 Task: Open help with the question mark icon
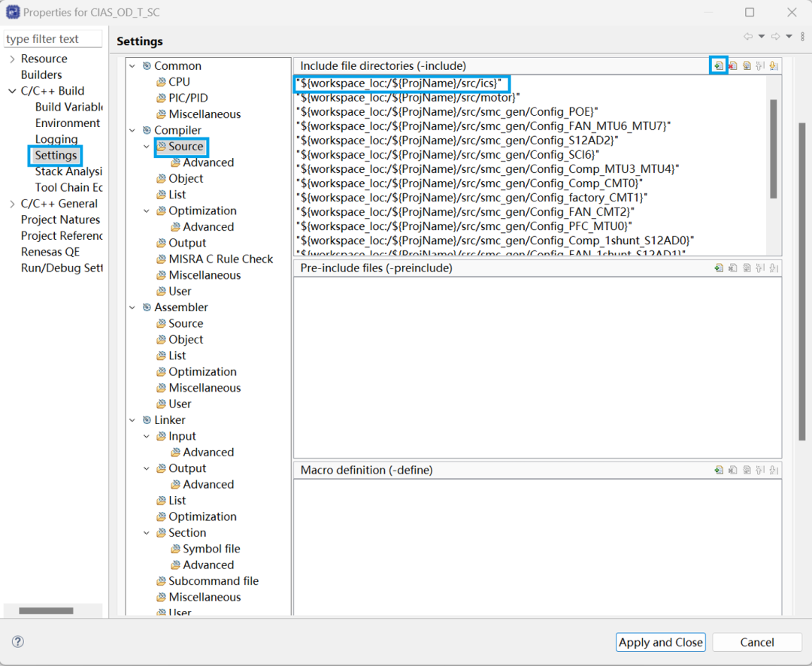click(18, 642)
